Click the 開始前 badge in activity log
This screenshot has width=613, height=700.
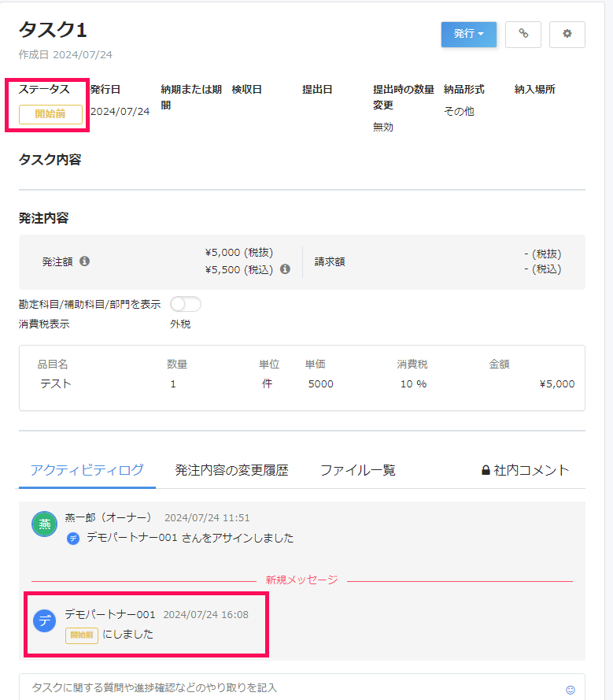click(x=82, y=635)
